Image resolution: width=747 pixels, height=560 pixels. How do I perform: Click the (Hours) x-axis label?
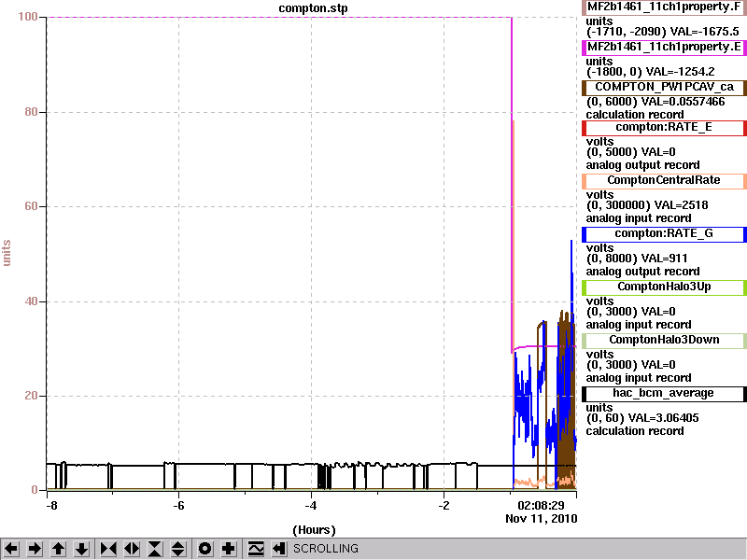tap(314, 530)
